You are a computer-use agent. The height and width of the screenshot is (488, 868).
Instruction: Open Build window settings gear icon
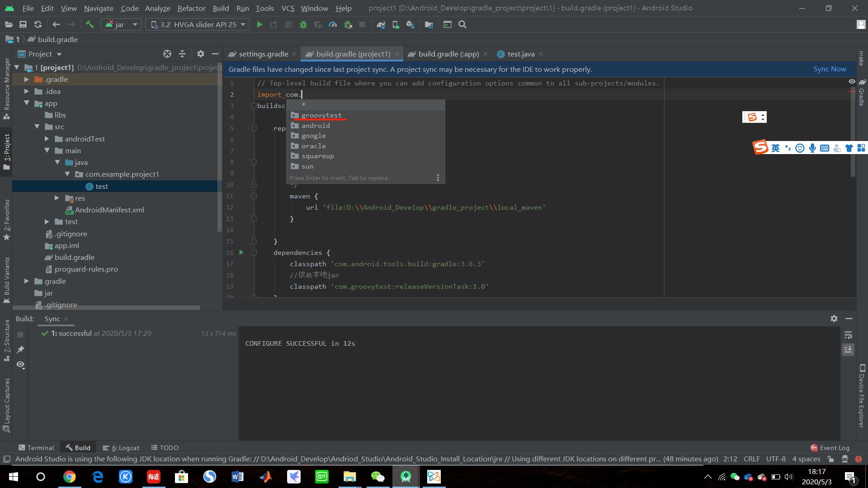[834, 319]
